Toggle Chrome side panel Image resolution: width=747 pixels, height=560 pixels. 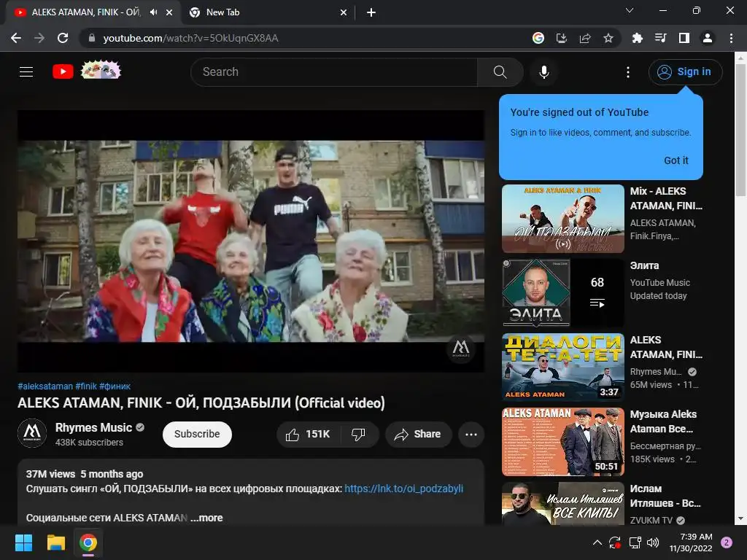tap(684, 38)
